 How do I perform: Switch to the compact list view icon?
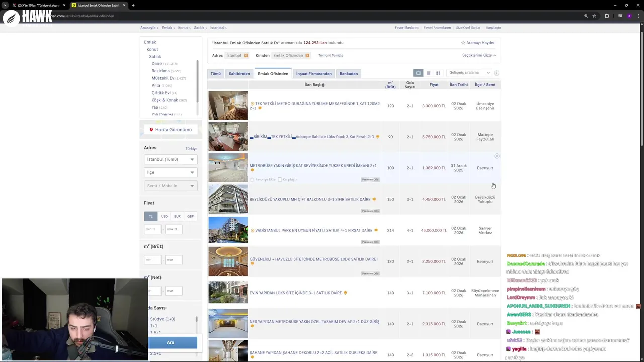pos(428,73)
